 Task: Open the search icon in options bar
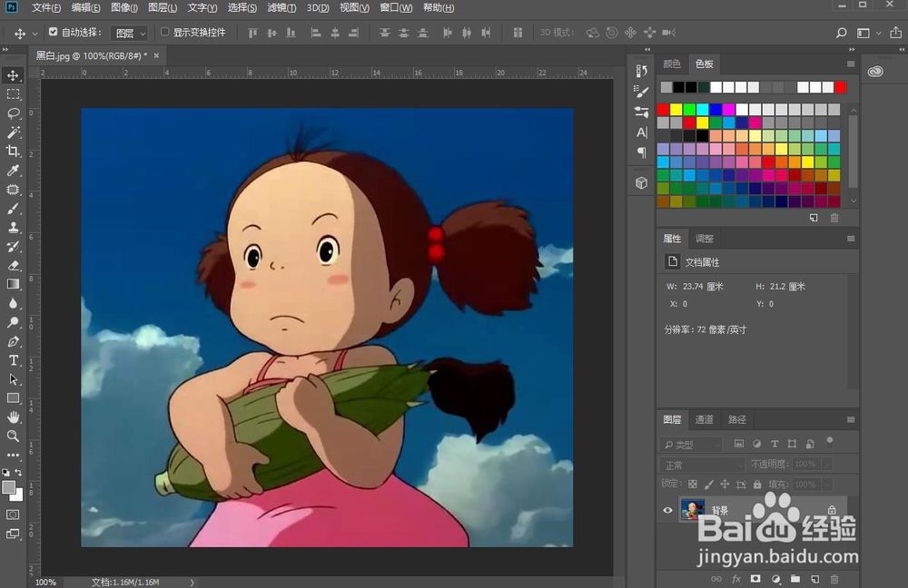click(x=842, y=33)
